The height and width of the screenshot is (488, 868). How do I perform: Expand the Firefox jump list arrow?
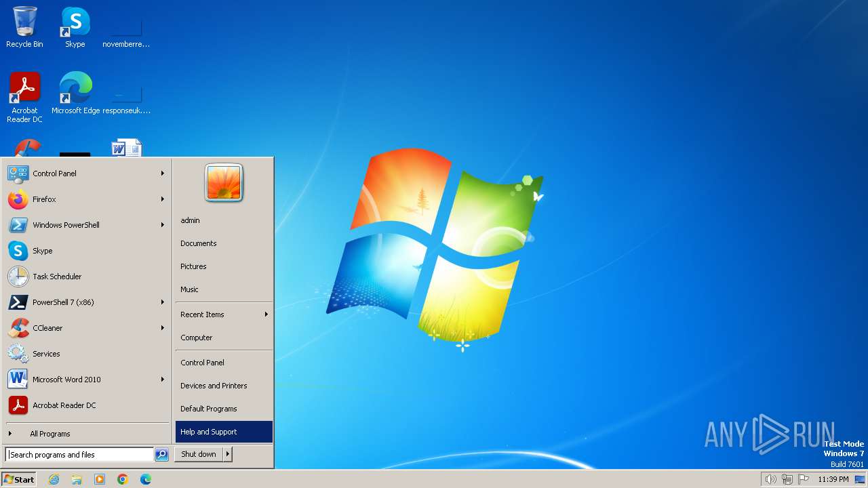tap(163, 199)
